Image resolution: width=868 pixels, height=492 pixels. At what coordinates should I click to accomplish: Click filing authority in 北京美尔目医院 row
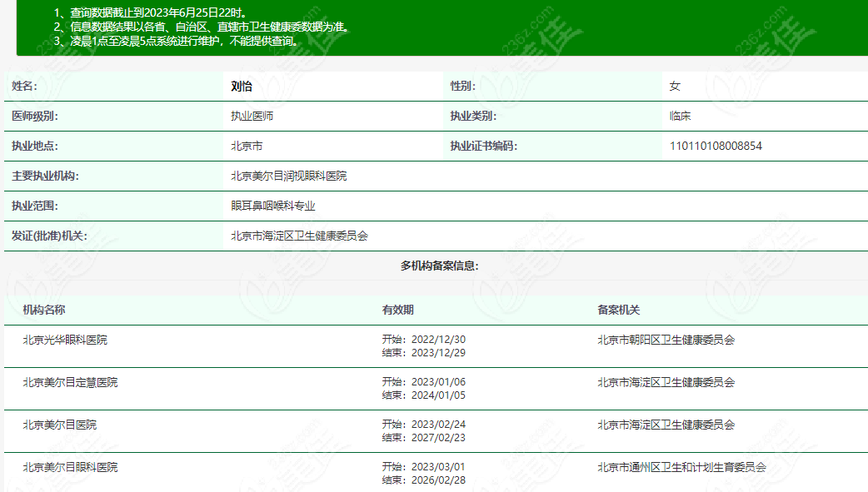[666, 425]
